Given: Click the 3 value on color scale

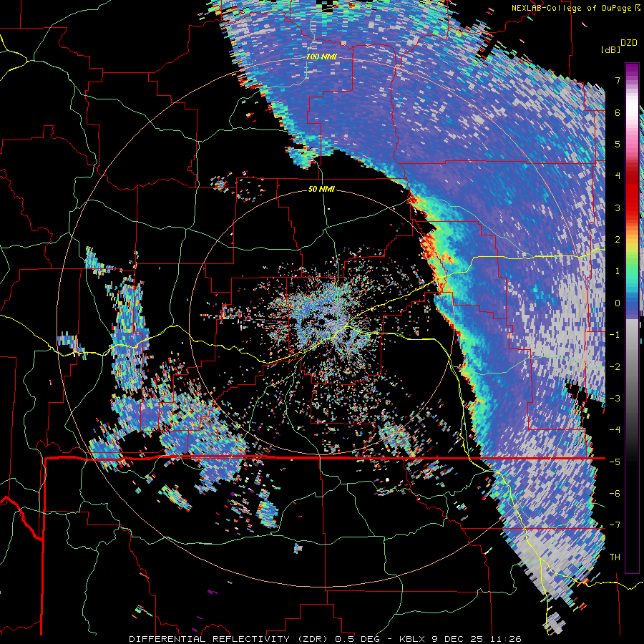Looking at the screenshot, I should tap(618, 208).
